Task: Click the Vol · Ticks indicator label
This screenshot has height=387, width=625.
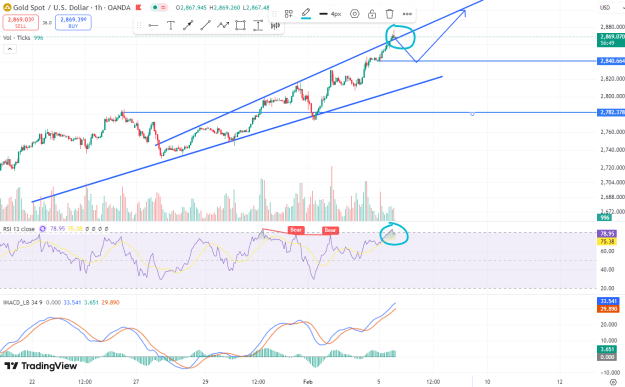Action: (x=16, y=37)
